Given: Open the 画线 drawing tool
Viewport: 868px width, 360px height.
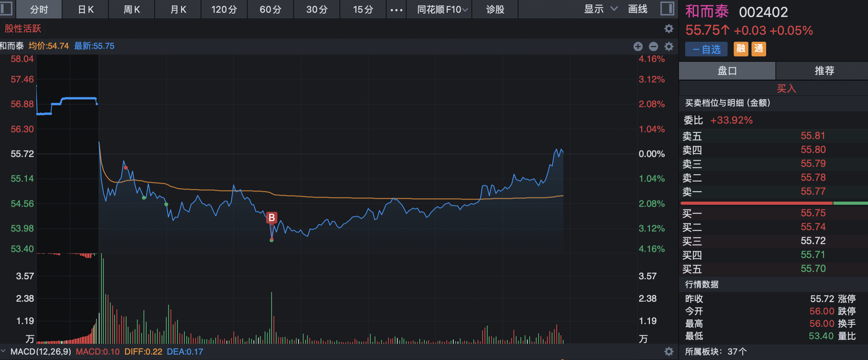Looking at the screenshot, I should pyautogui.click(x=638, y=9).
